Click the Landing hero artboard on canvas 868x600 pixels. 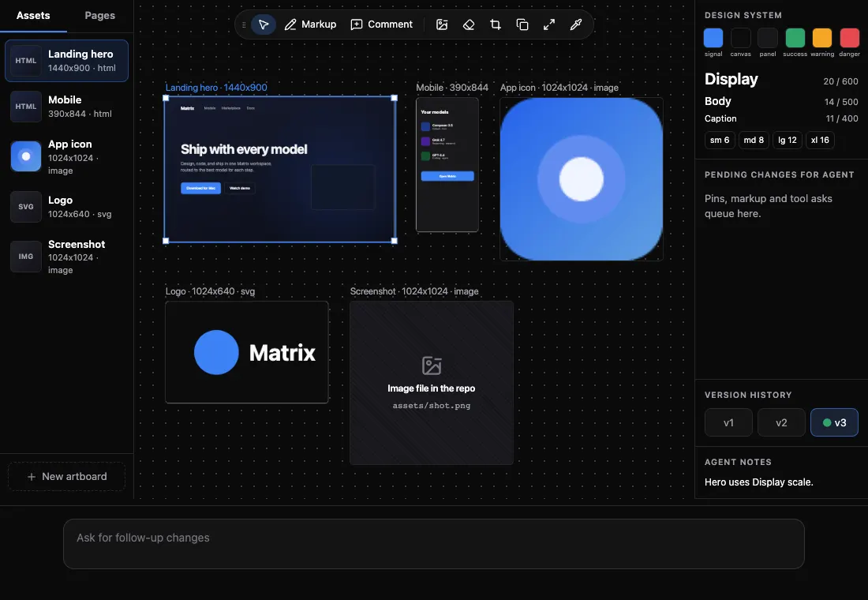[280, 169]
